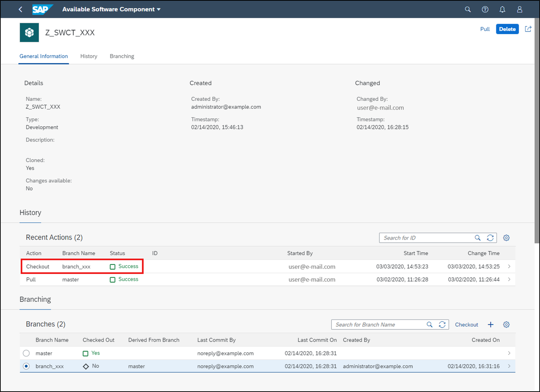Click the vertical page scrollbar
This screenshot has height=392, width=540.
(537, 131)
